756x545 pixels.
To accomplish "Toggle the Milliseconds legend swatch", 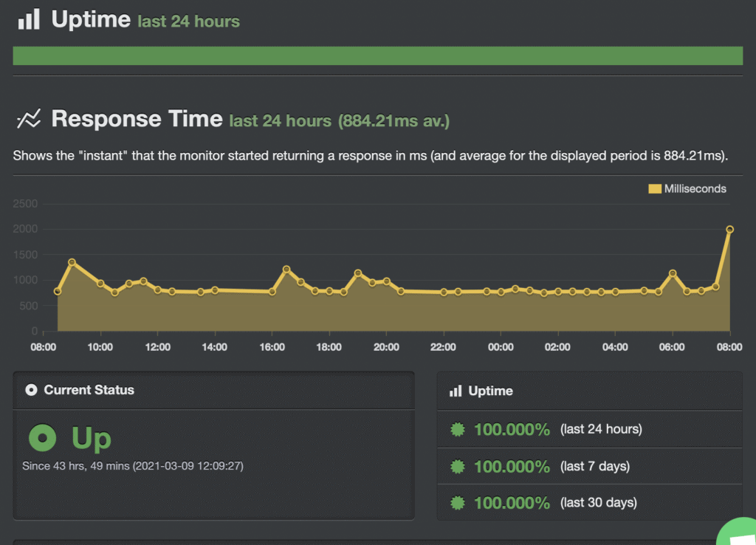I will (x=655, y=188).
